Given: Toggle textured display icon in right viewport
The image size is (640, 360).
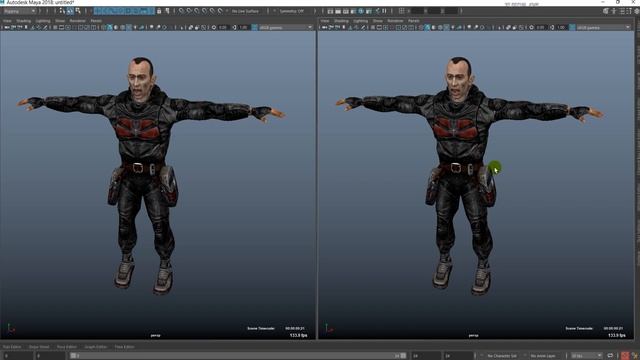Looking at the screenshot, I should pos(447,27).
